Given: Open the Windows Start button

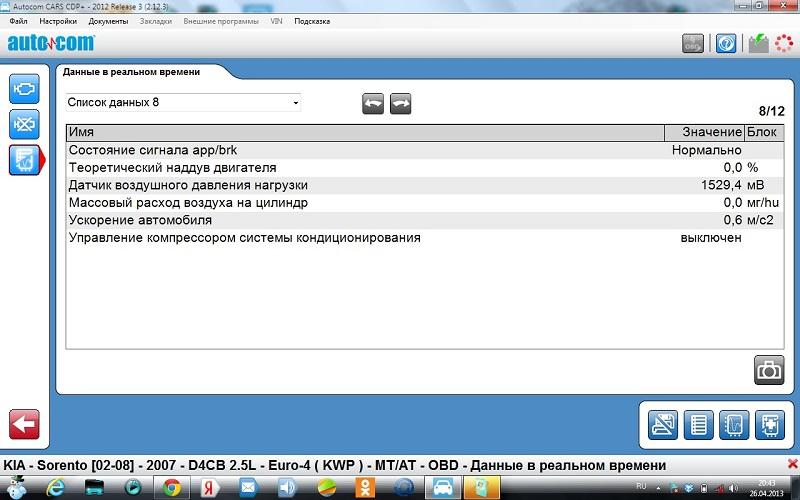Looking at the screenshot, I should coord(17,487).
